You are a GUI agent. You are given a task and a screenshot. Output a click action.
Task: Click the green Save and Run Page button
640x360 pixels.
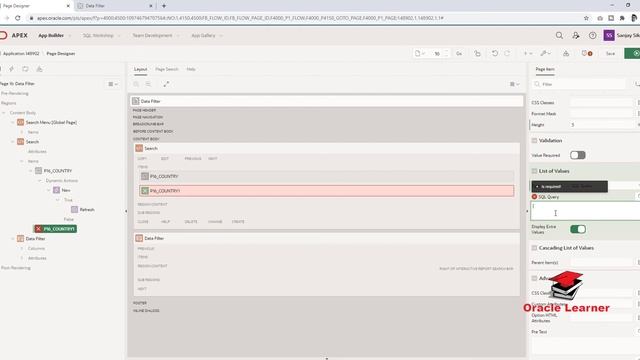pyautogui.click(x=633, y=53)
